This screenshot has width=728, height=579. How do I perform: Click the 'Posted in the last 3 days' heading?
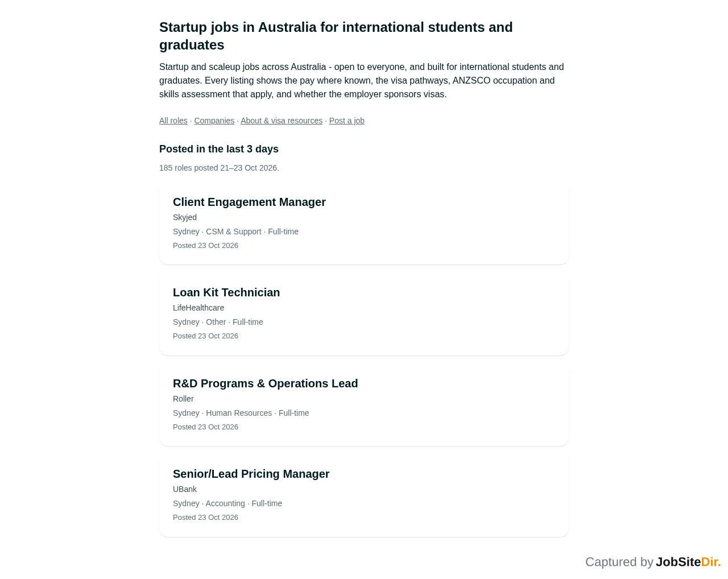coord(219,149)
